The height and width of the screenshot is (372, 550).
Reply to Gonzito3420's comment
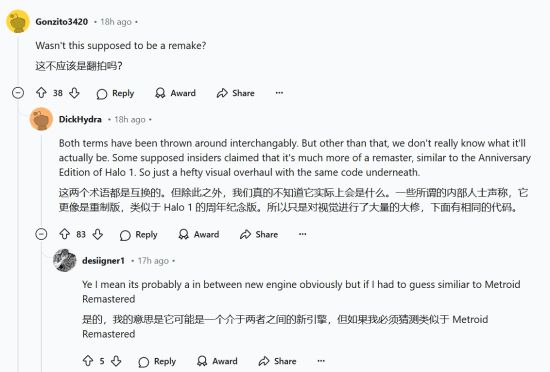(115, 93)
